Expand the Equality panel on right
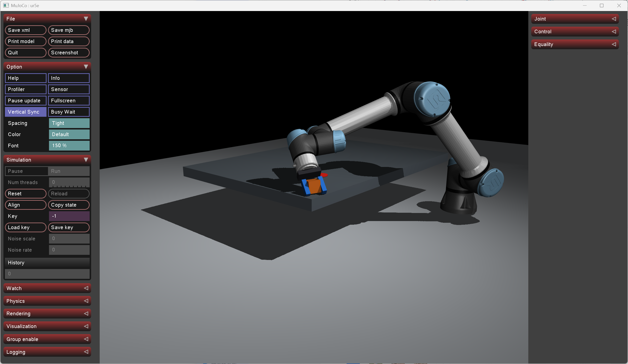 tap(575, 44)
